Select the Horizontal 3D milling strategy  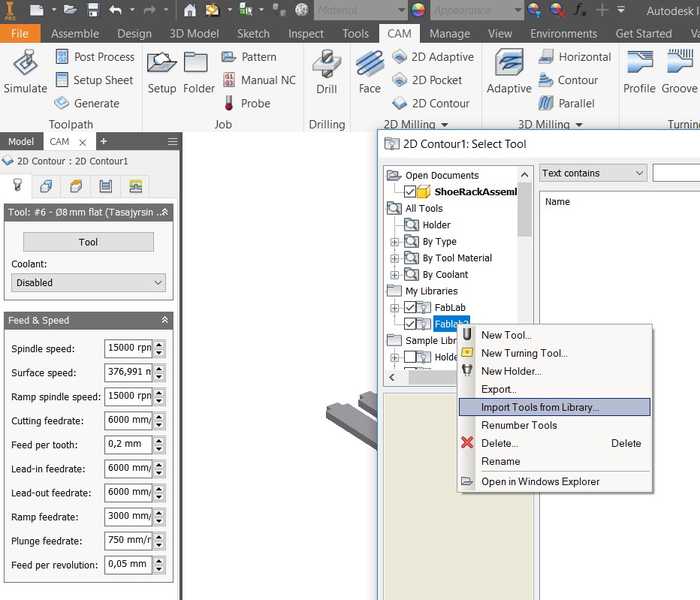click(x=575, y=57)
